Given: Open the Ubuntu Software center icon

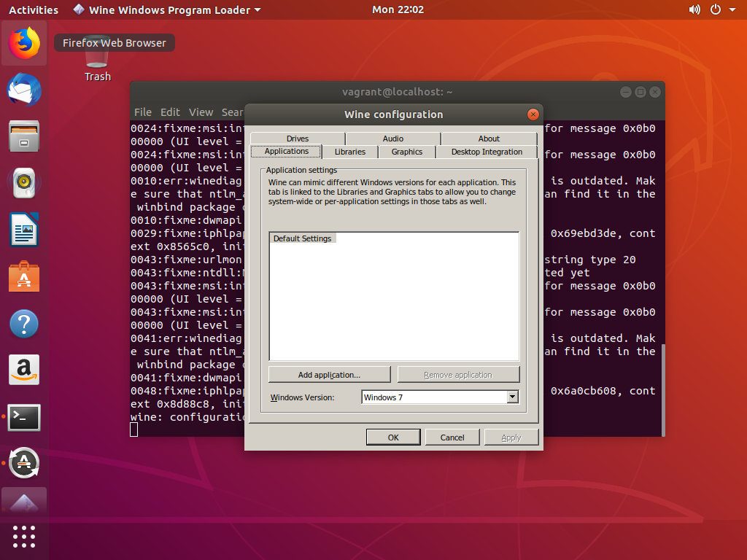Looking at the screenshot, I should click(24, 276).
